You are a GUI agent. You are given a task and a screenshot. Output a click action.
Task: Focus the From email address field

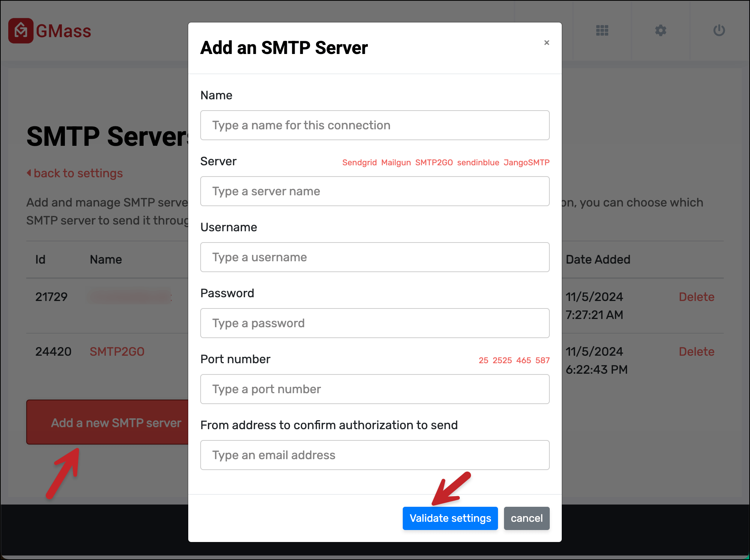coord(375,455)
